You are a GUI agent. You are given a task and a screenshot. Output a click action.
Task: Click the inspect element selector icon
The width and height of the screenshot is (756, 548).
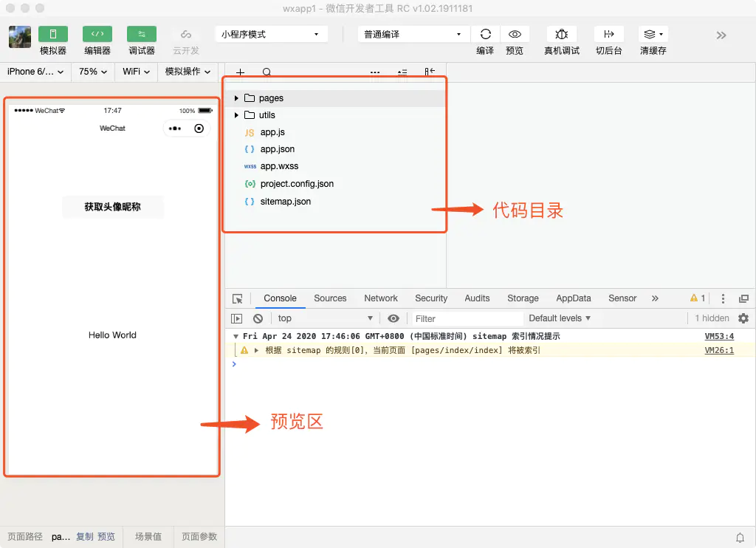[238, 298]
